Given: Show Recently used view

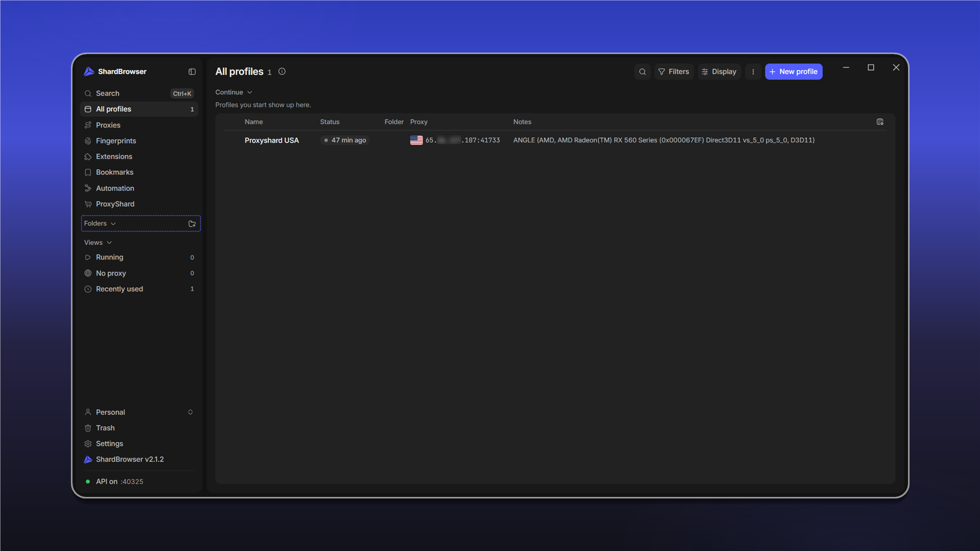Looking at the screenshot, I should tap(139, 289).
